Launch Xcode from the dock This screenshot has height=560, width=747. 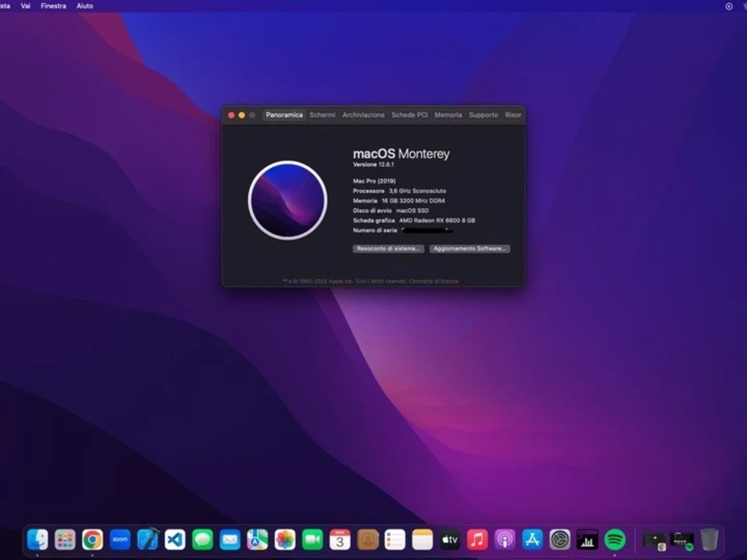[148, 540]
